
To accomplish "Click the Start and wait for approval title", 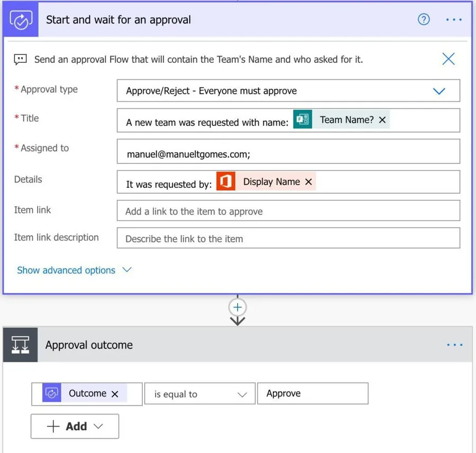I will (118, 20).
